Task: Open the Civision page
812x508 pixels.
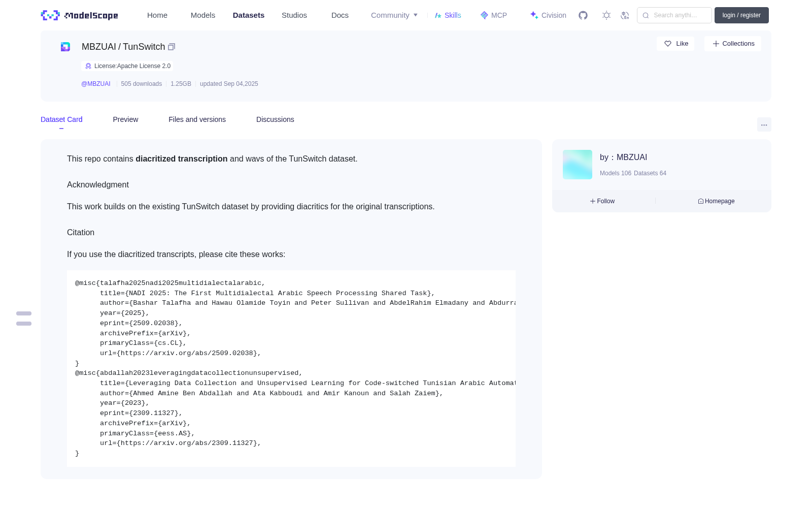Action: (548, 15)
